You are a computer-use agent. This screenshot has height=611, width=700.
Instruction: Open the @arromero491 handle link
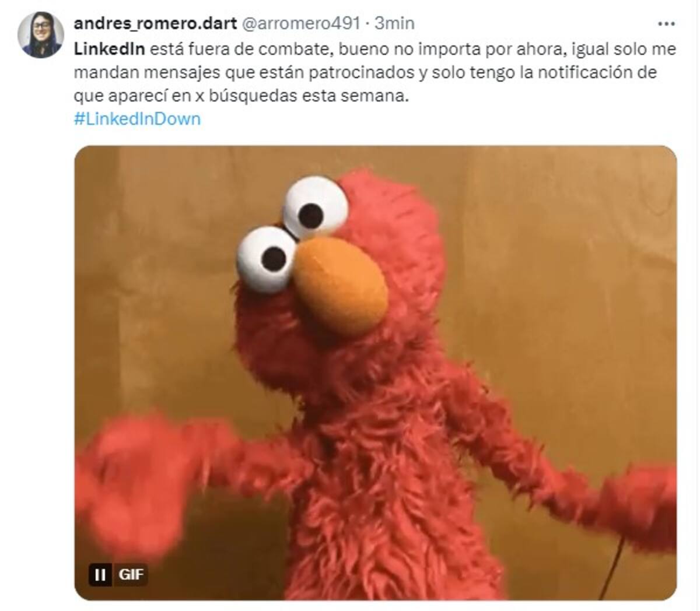pyautogui.click(x=301, y=23)
